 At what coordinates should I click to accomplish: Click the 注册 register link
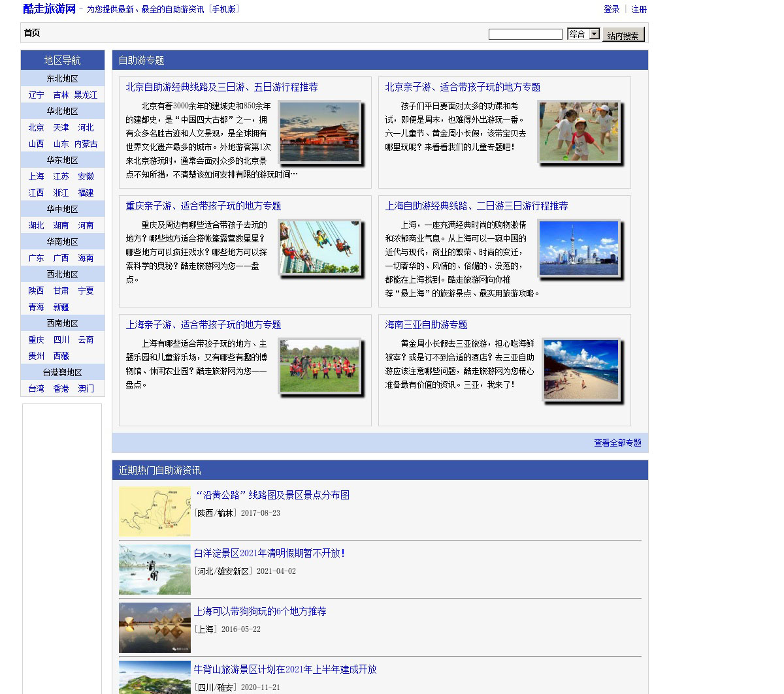pyautogui.click(x=639, y=9)
